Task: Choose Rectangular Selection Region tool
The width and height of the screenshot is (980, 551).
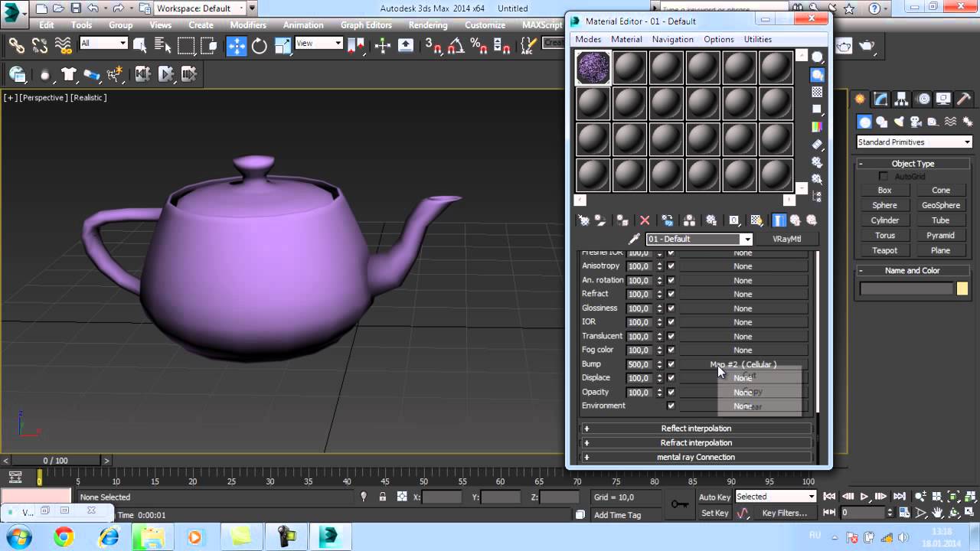Action: tap(186, 46)
